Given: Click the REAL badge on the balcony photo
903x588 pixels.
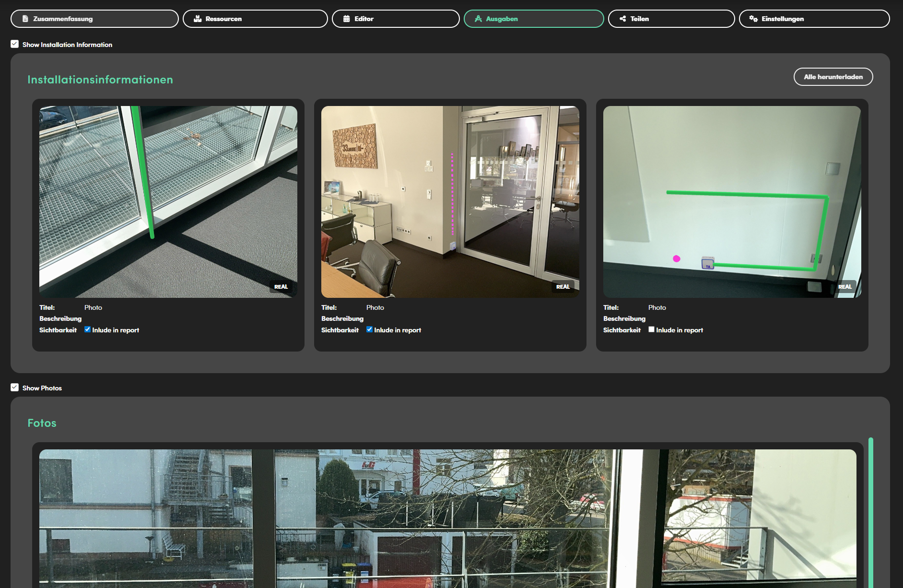Looking at the screenshot, I should [x=281, y=287].
